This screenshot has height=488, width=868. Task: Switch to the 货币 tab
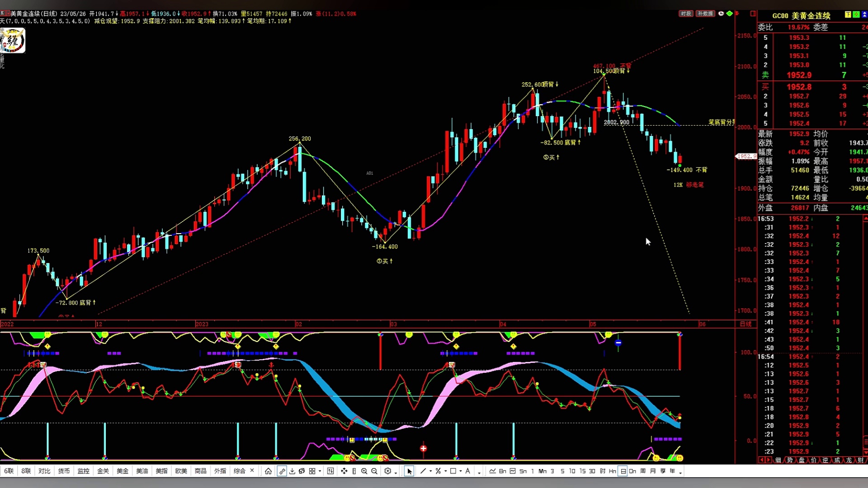click(64, 471)
